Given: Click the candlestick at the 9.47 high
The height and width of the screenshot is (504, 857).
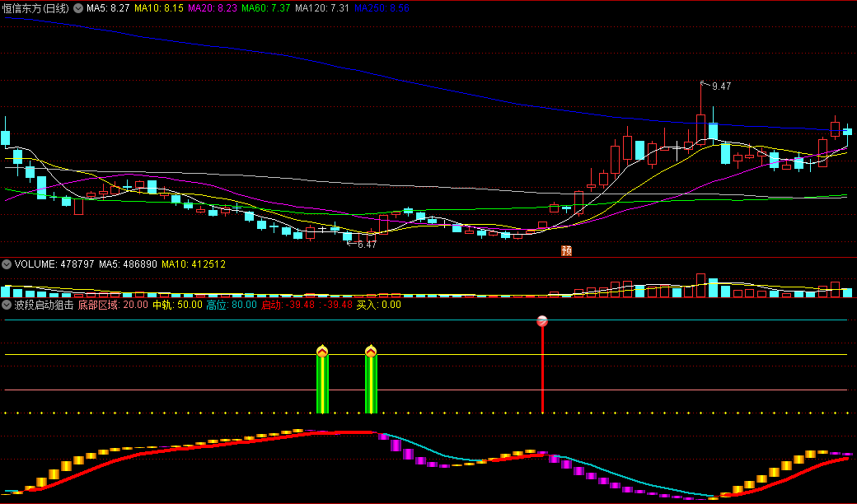Looking at the screenshot, I should 700,130.
